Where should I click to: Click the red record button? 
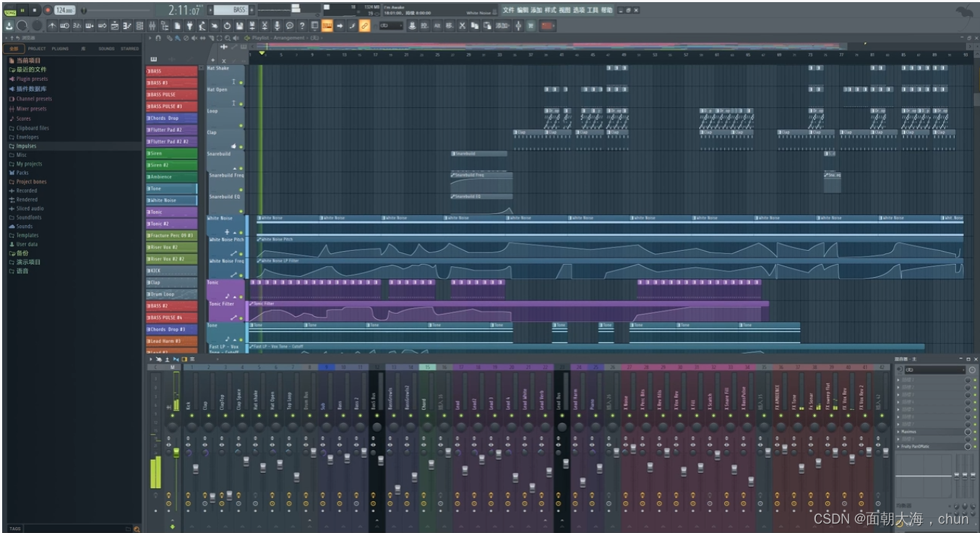point(47,10)
